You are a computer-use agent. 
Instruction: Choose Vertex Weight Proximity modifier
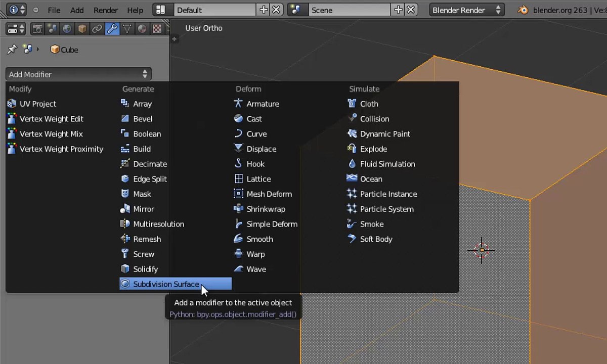pos(55,149)
